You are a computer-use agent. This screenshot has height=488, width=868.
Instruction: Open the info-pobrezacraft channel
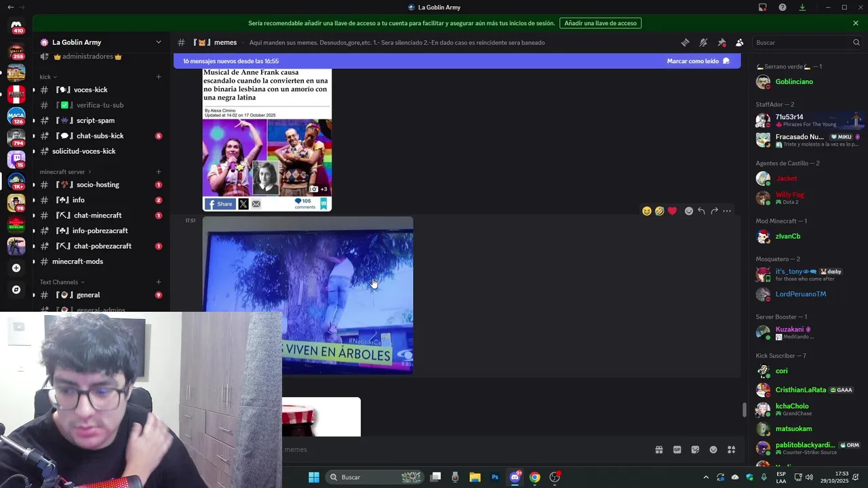[x=101, y=230]
